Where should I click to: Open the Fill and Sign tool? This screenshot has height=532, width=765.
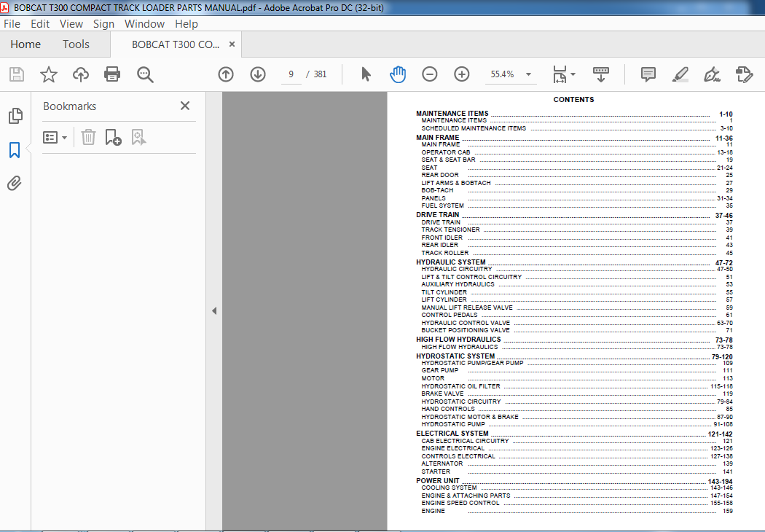click(x=713, y=74)
